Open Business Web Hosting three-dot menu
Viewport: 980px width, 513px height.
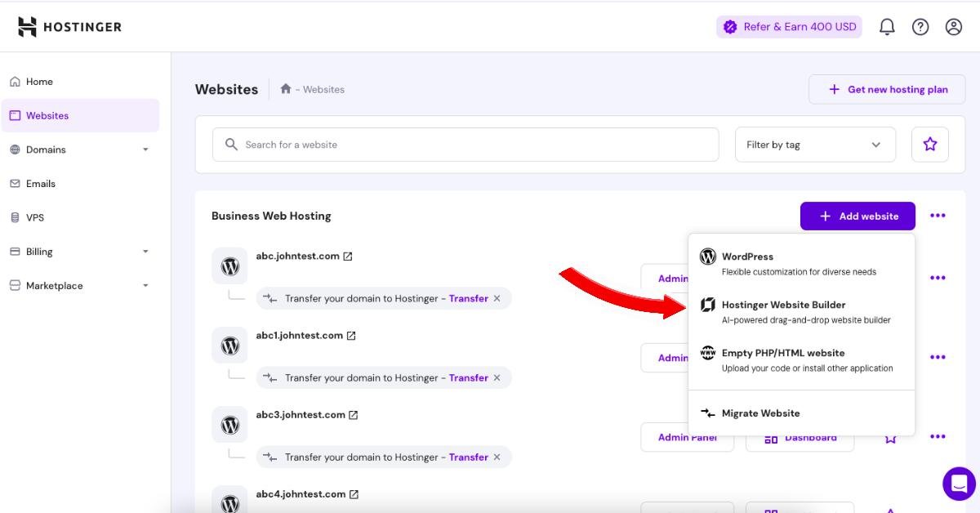click(x=938, y=216)
